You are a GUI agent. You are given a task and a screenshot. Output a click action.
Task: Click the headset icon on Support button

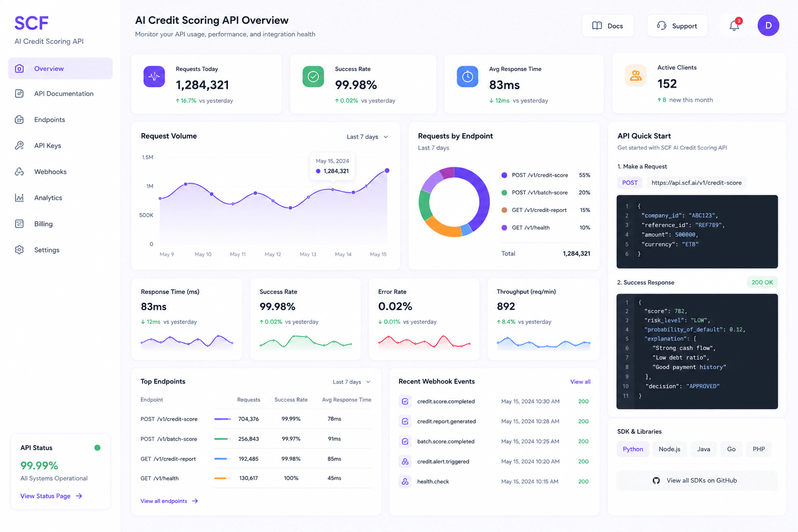point(661,25)
